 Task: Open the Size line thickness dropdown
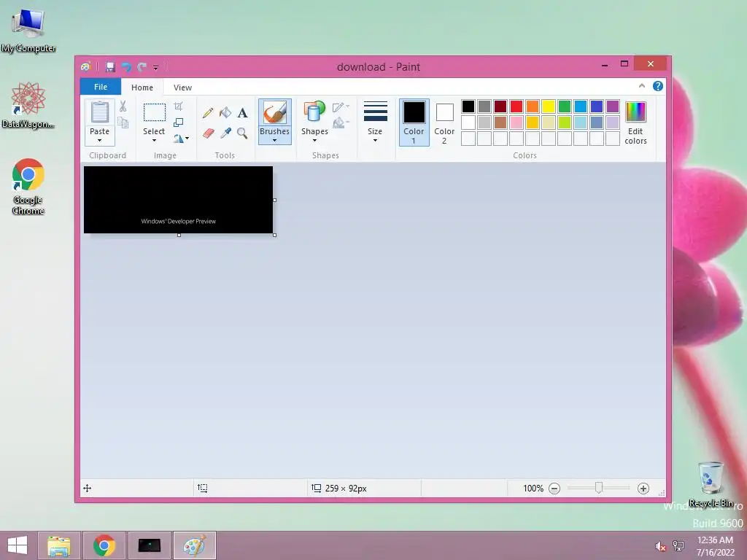coord(375,122)
